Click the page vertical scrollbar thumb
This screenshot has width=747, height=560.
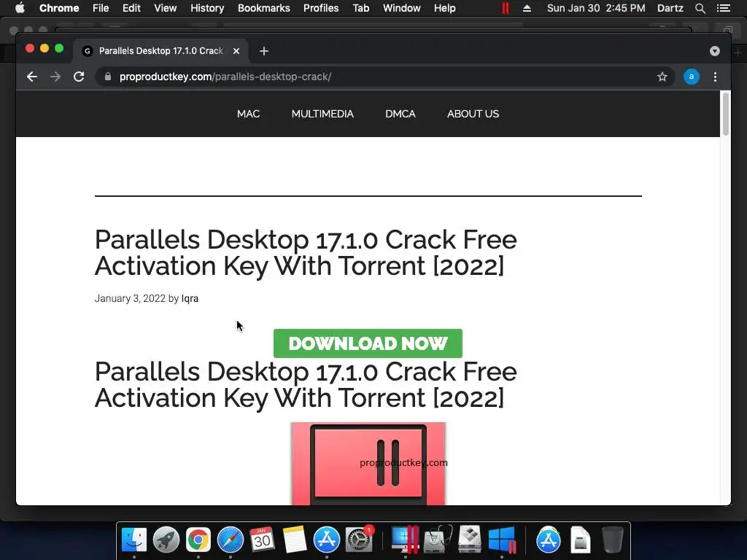click(x=726, y=114)
